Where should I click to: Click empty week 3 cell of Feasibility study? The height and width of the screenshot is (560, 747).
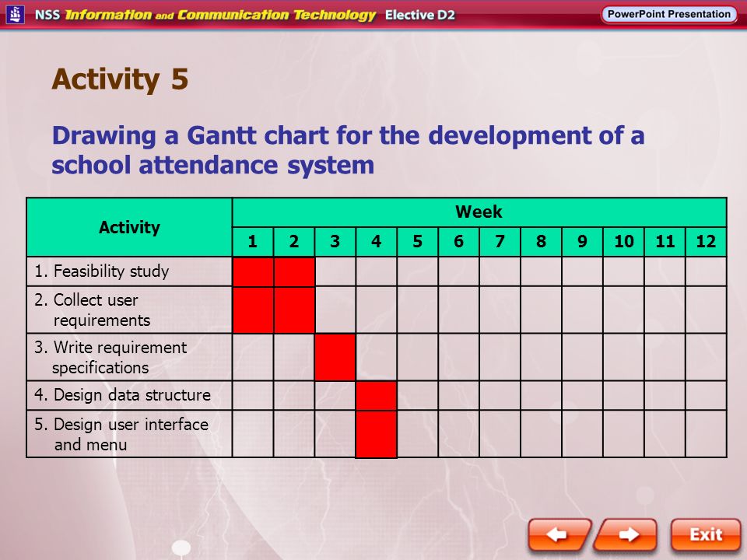[x=335, y=271]
